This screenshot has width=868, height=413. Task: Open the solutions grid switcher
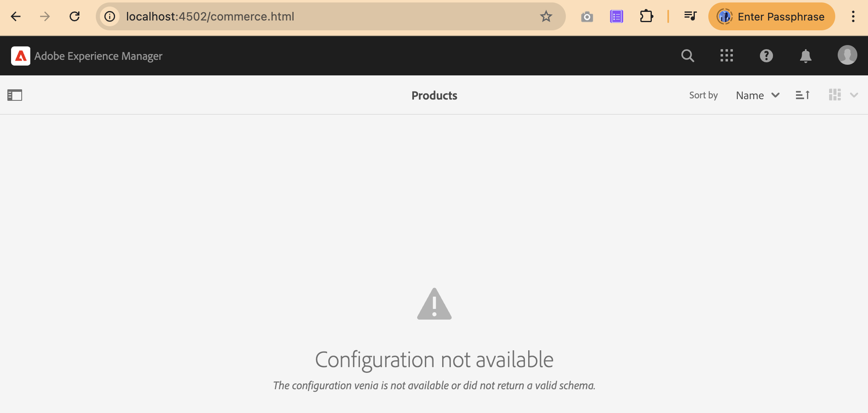pyautogui.click(x=727, y=56)
